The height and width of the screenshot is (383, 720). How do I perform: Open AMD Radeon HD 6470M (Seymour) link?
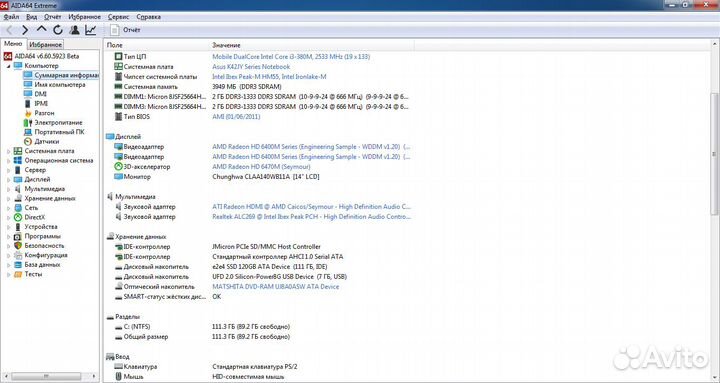pos(261,167)
